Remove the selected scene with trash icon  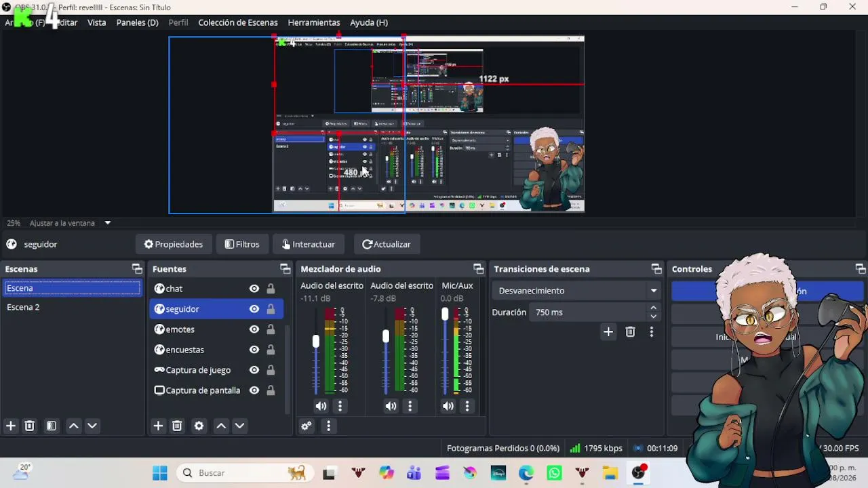pyautogui.click(x=29, y=426)
